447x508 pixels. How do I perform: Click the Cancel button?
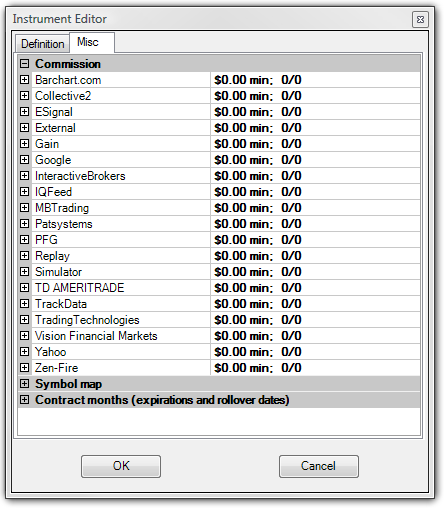click(x=319, y=466)
